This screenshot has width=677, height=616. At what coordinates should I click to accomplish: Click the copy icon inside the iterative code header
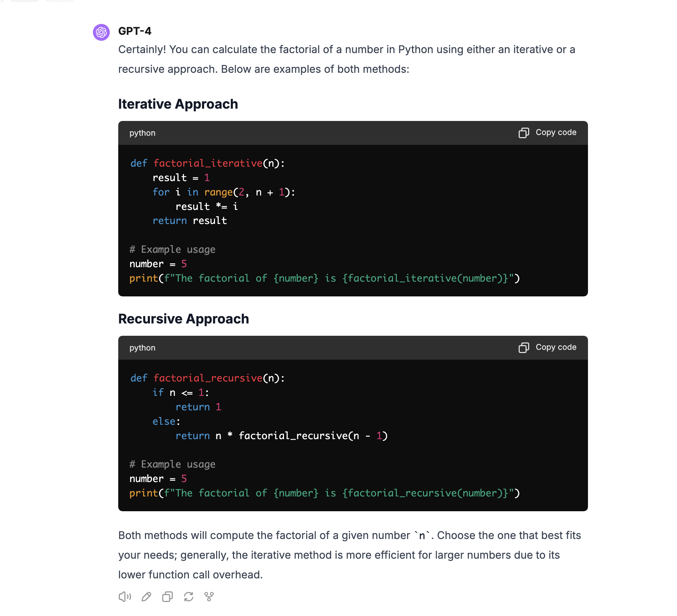click(524, 133)
